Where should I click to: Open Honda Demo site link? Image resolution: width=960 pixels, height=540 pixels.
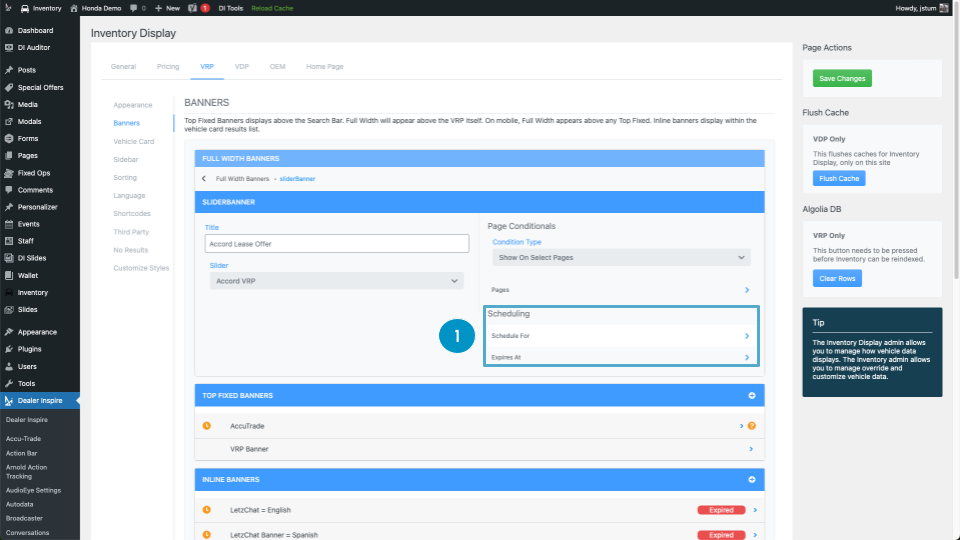(96, 8)
